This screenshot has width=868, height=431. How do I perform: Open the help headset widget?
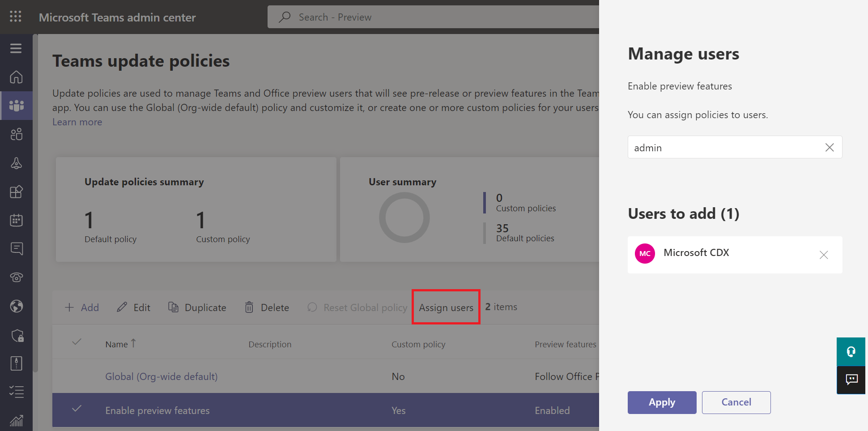(851, 352)
